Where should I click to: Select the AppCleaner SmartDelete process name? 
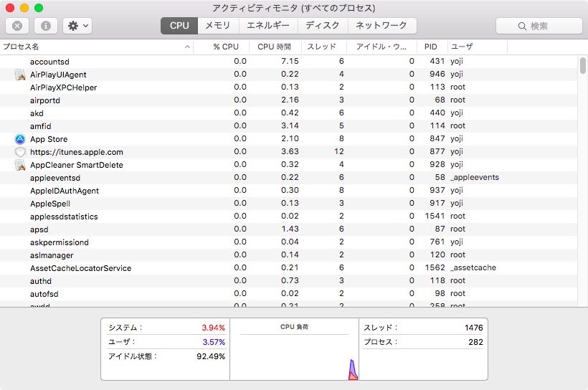tap(77, 165)
